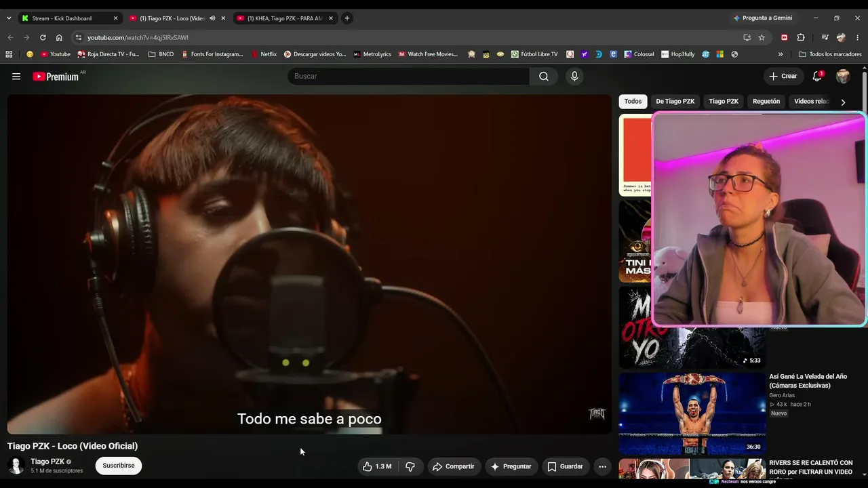Viewport: 868px width, 488px height.
Task: Click Pregunta a Gemini button
Action: pyautogui.click(x=762, y=18)
